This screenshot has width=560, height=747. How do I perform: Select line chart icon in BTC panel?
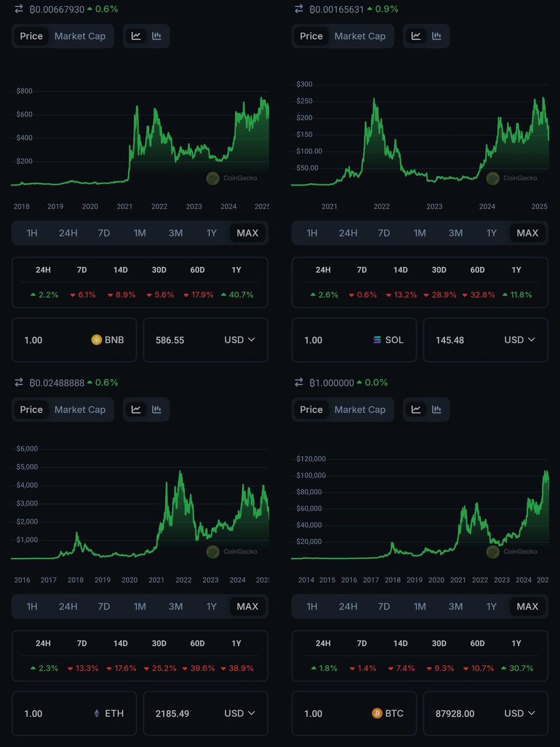[416, 410]
